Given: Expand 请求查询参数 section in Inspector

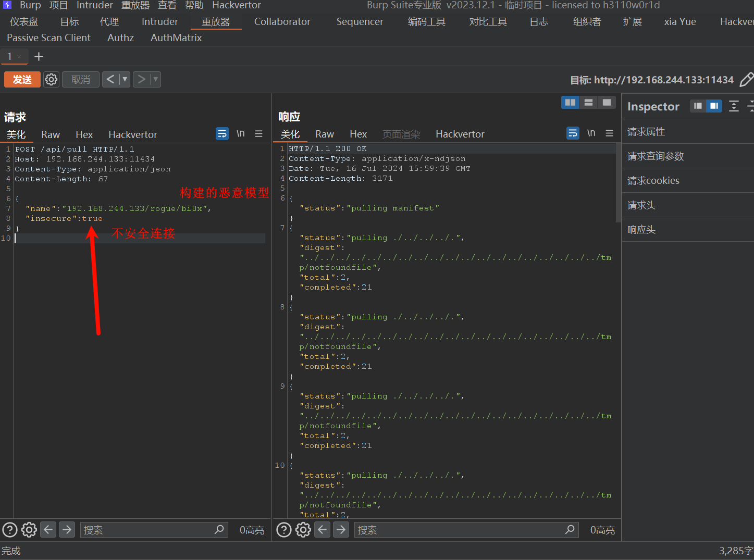Looking at the screenshot, I should click(688, 156).
